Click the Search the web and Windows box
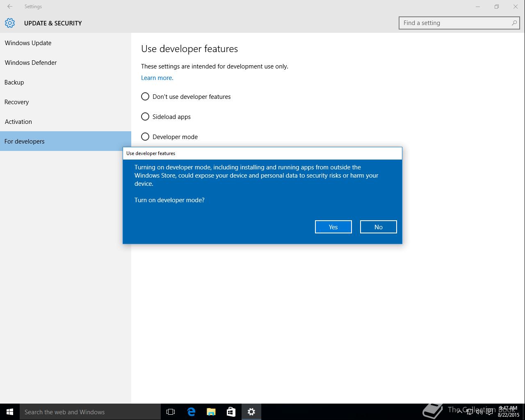Viewport: 525px width, 420px height. [90, 412]
